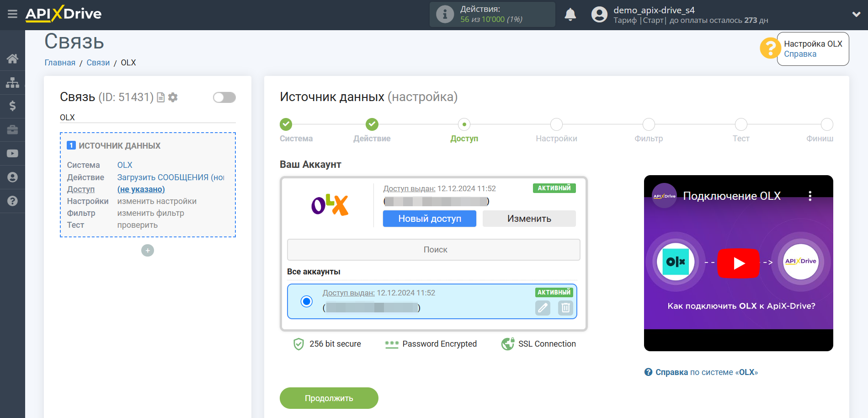Click the user avatar icon
The width and height of the screenshot is (868, 418).
pyautogui.click(x=599, y=15)
